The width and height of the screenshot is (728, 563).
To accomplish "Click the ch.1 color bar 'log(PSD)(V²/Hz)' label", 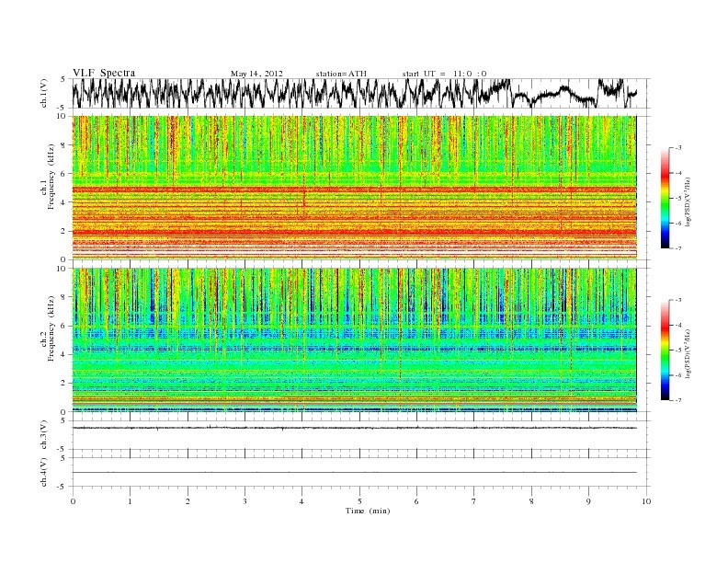I will 688,201.
